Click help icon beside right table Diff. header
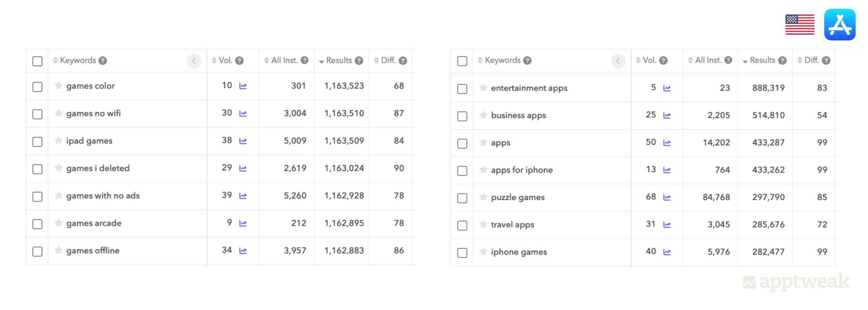This screenshot has height=310, width=868. coord(826,61)
